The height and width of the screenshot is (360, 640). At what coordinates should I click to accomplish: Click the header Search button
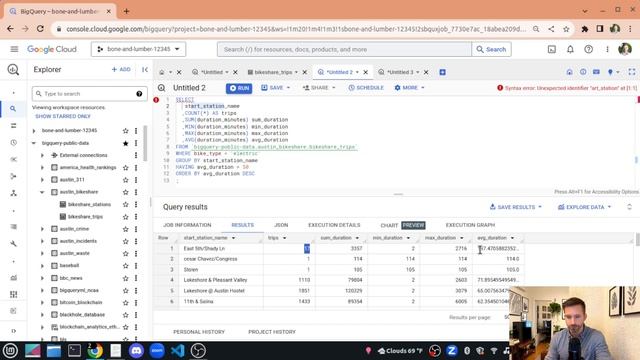tap(491, 49)
